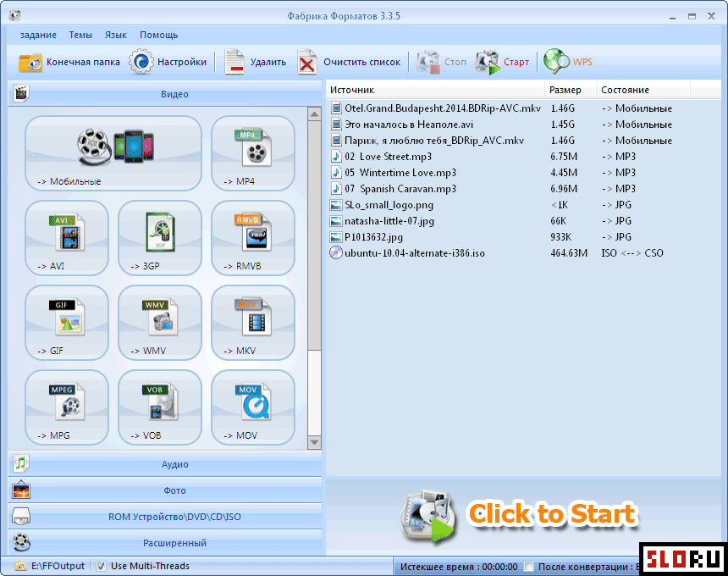728x576 pixels.
Task: Expand the Расширенный category panel
Action: pyautogui.click(x=165, y=543)
